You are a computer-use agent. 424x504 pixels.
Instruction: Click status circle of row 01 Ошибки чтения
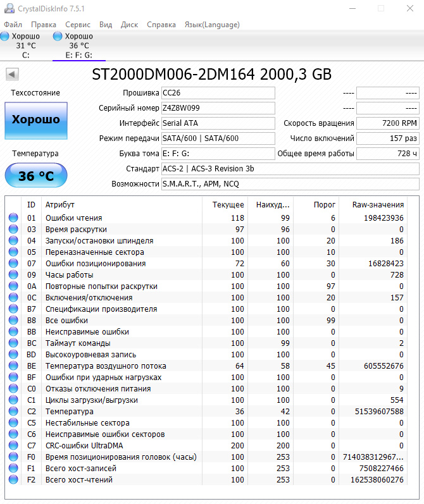13,218
